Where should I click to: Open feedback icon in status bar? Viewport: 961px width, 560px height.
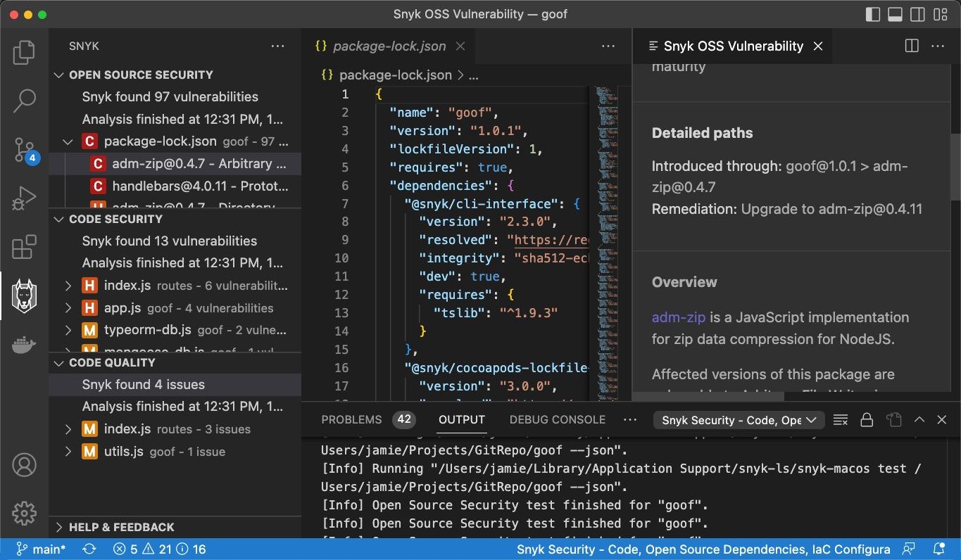[x=909, y=549]
